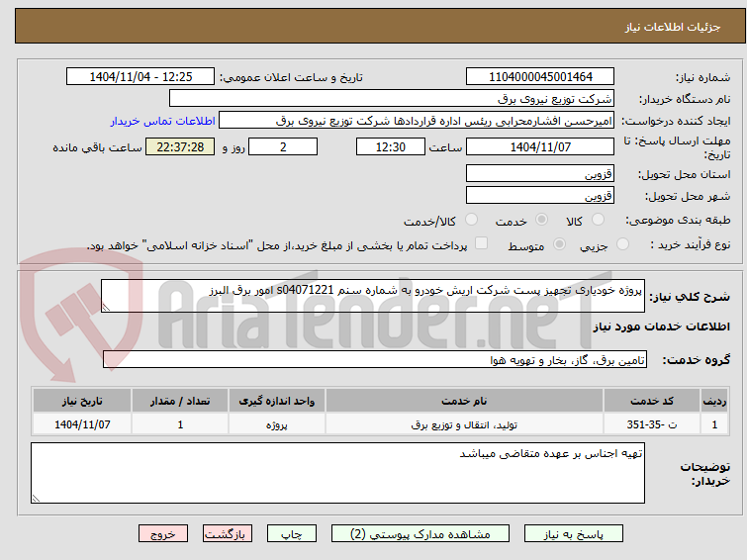Click the تعداد / مقدار column header

pyautogui.click(x=180, y=401)
